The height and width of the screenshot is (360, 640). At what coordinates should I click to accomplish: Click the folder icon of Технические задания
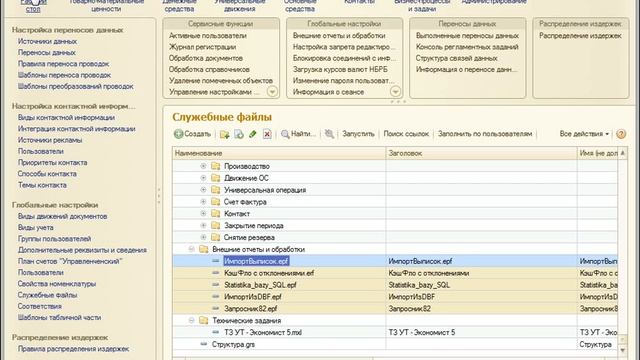pyautogui.click(x=203, y=320)
